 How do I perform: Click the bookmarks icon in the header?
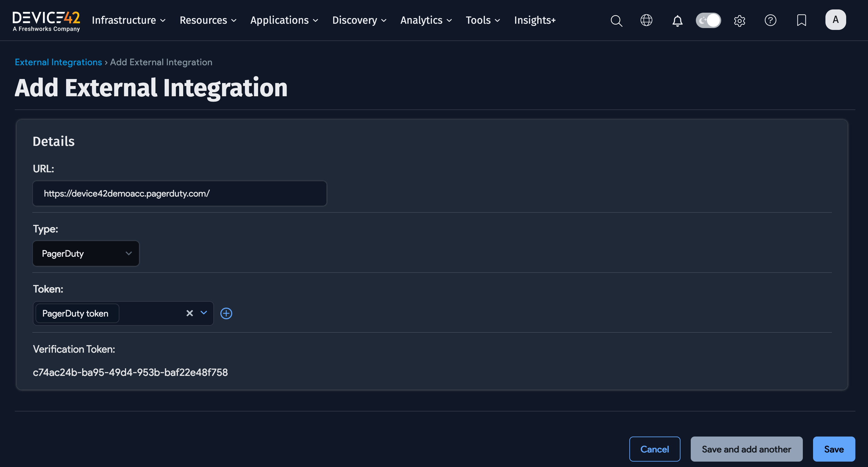[x=802, y=20]
